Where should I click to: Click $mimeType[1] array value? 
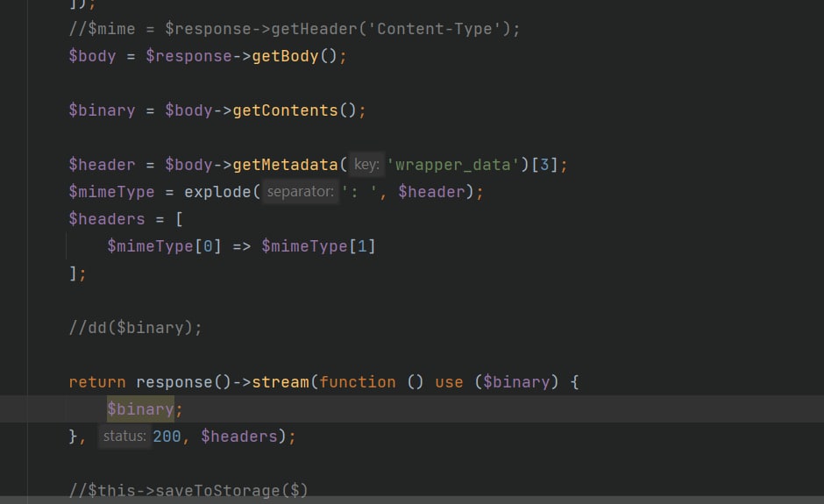click(318, 246)
